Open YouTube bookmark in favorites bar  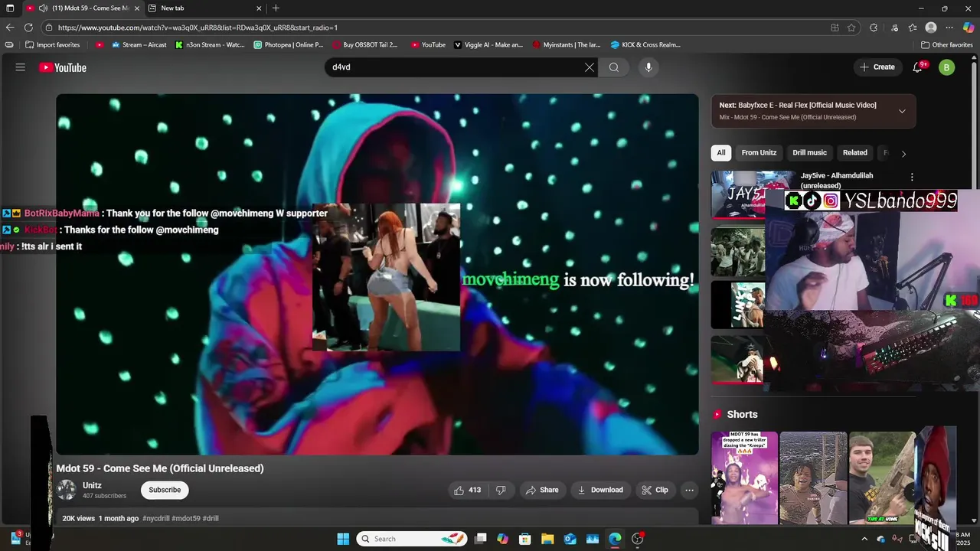428,45
